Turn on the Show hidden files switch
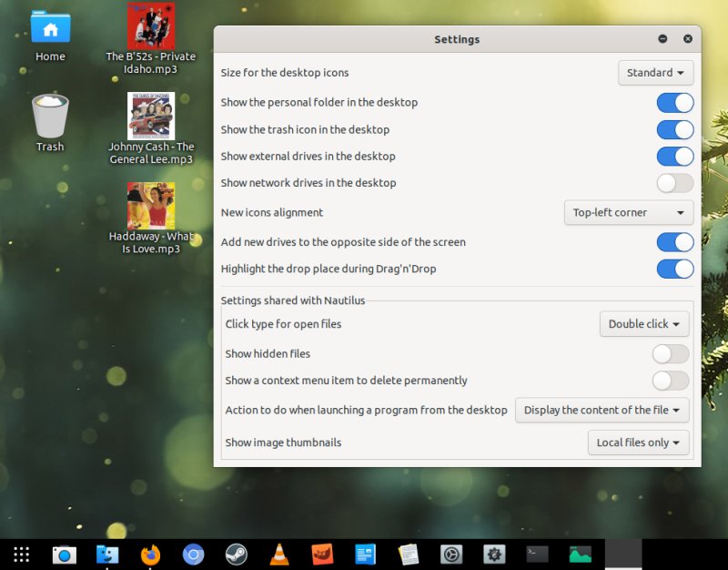 point(671,353)
